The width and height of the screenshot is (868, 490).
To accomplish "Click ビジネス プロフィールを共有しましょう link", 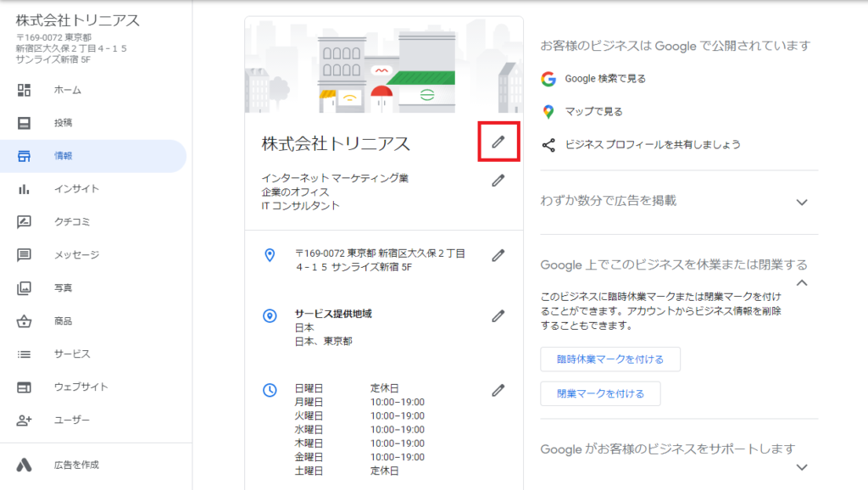I will point(653,144).
